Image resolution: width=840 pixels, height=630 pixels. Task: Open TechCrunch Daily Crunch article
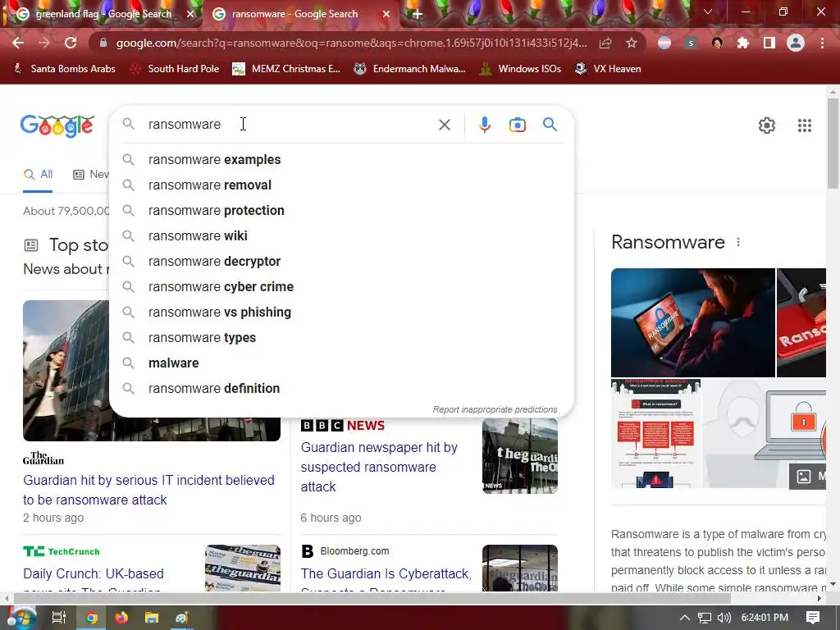[x=94, y=580]
